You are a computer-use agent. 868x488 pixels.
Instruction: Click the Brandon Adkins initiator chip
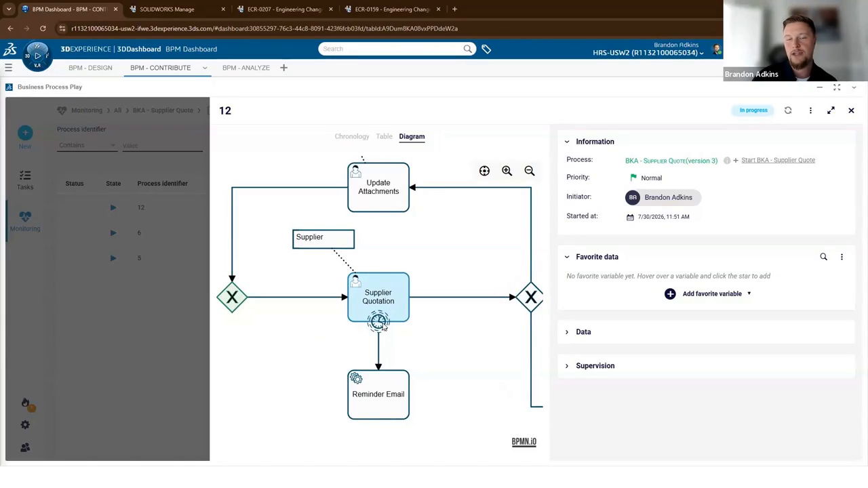click(x=663, y=197)
